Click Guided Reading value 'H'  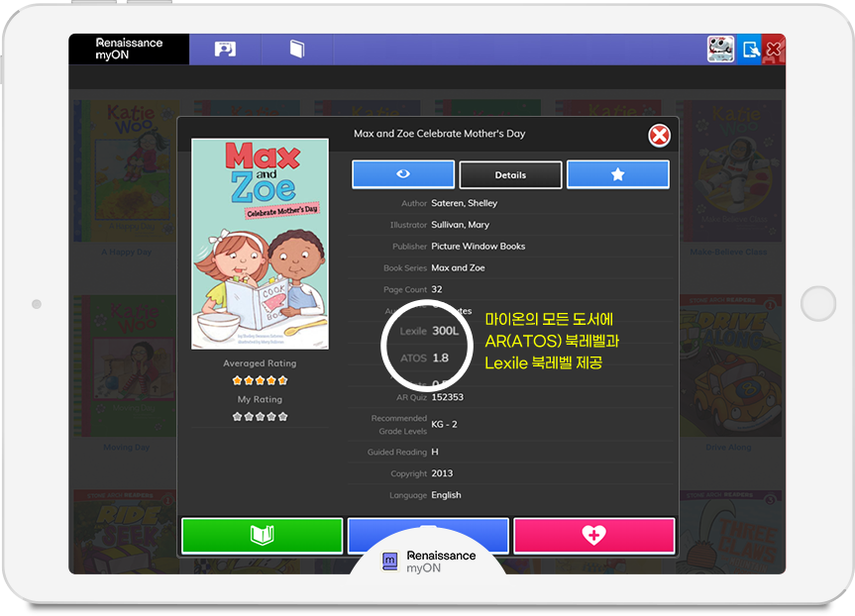pyautogui.click(x=435, y=452)
